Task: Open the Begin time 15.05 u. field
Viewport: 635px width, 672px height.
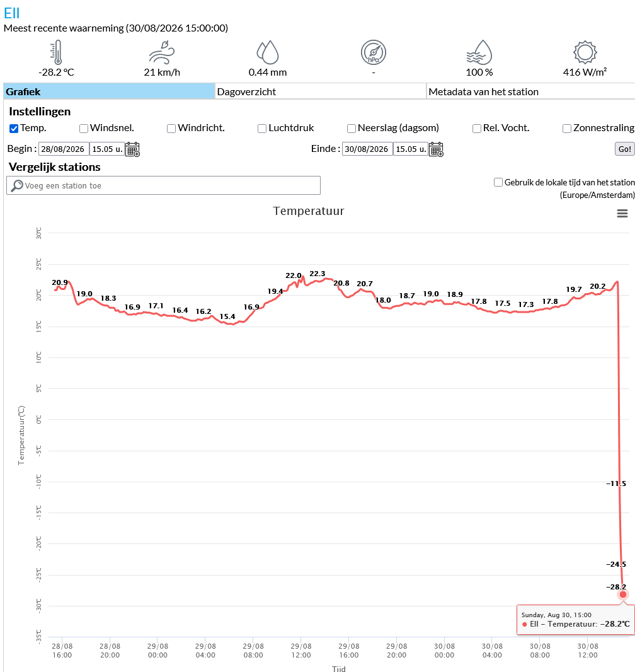Action: click(107, 149)
